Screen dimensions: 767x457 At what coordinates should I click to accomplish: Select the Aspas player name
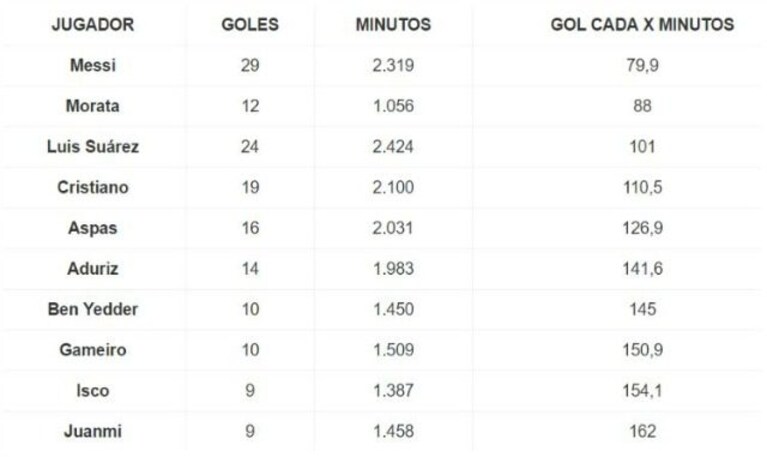[93, 228]
